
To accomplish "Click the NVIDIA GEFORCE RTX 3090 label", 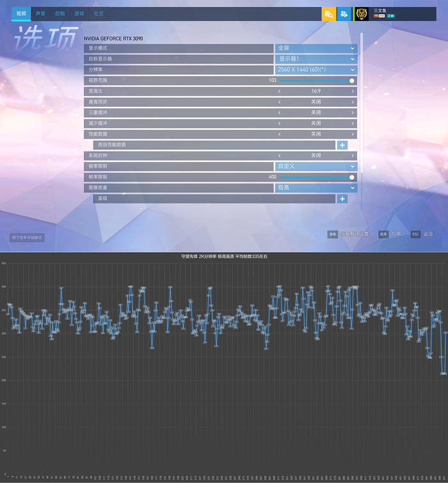I will pos(113,38).
